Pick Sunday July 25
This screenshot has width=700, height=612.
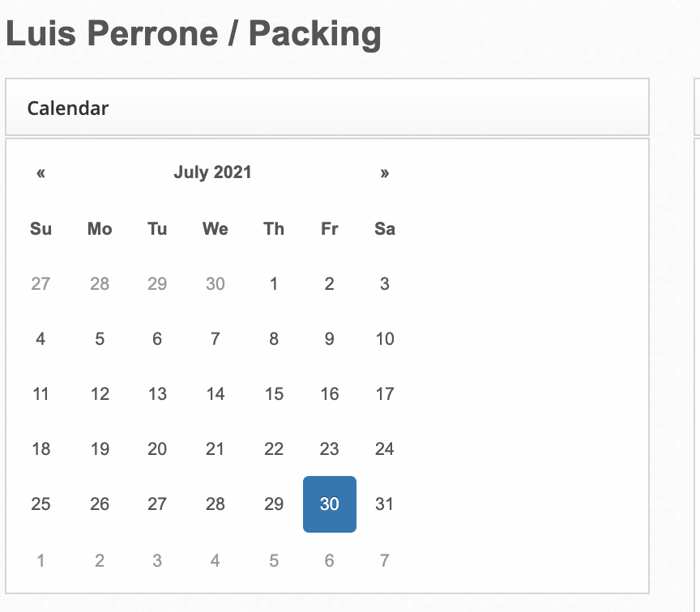(x=41, y=504)
